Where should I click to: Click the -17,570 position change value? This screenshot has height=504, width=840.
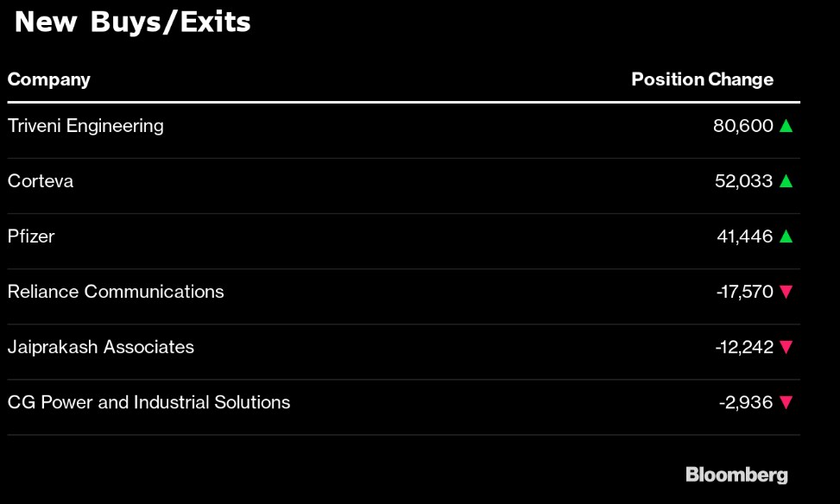click(744, 292)
